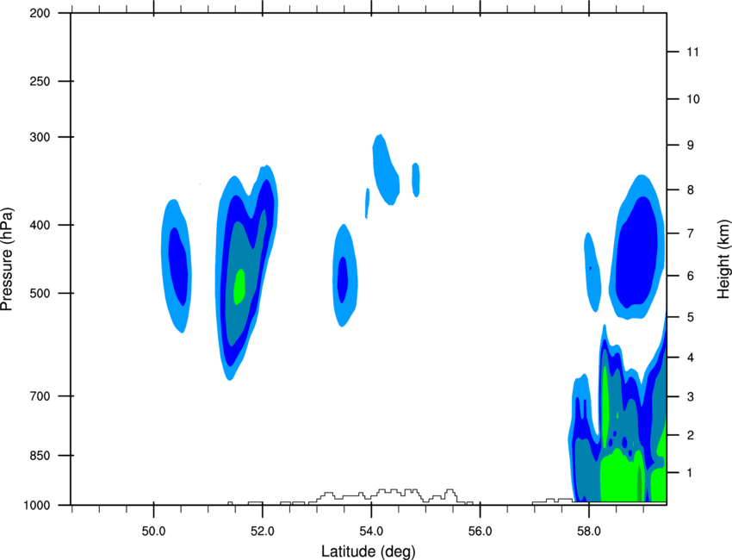Click the large dark blue blob near latitude 59
732x560 pixels.
click(636, 252)
